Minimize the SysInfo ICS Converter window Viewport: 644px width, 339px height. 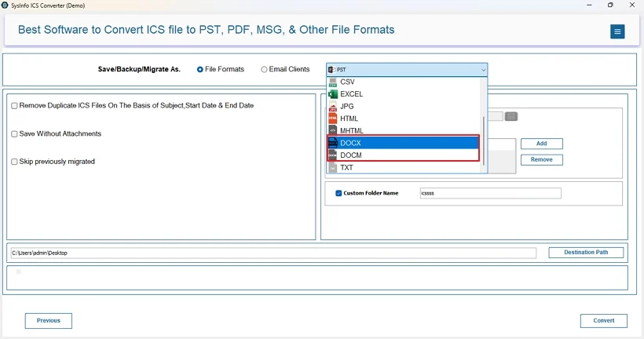589,5
